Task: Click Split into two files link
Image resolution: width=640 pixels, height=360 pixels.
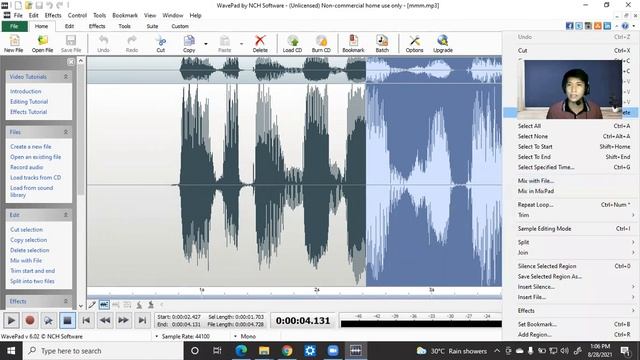Action: point(32,281)
